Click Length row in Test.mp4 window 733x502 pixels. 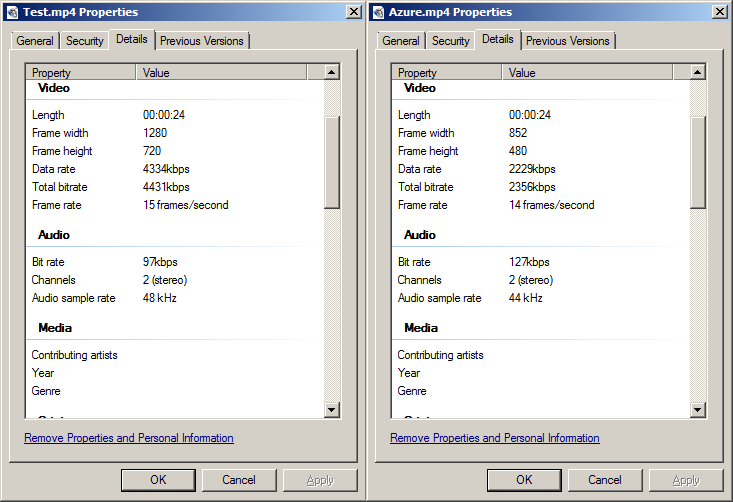pos(175,115)
